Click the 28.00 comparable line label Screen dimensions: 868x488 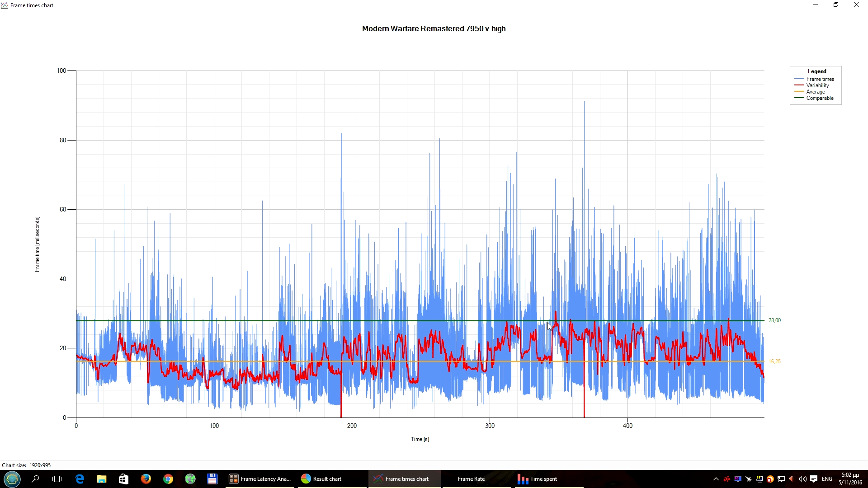[x=774, y=320]
